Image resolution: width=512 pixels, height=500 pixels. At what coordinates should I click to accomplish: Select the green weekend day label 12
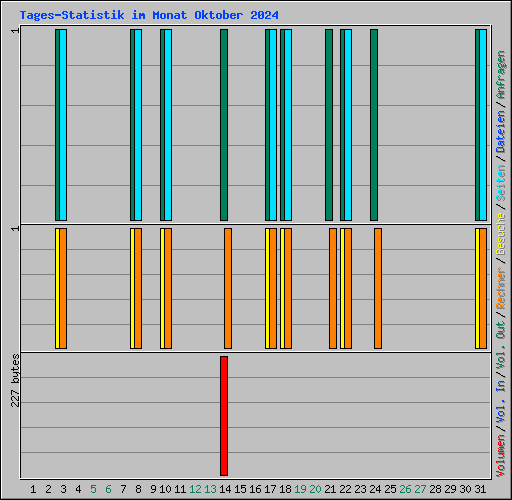[195, 489]
